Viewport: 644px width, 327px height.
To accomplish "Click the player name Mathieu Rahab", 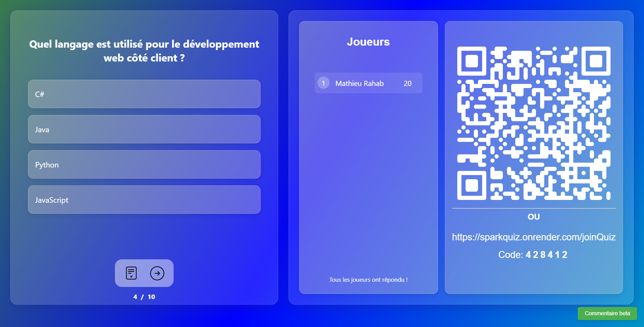I will coord(359,83).
